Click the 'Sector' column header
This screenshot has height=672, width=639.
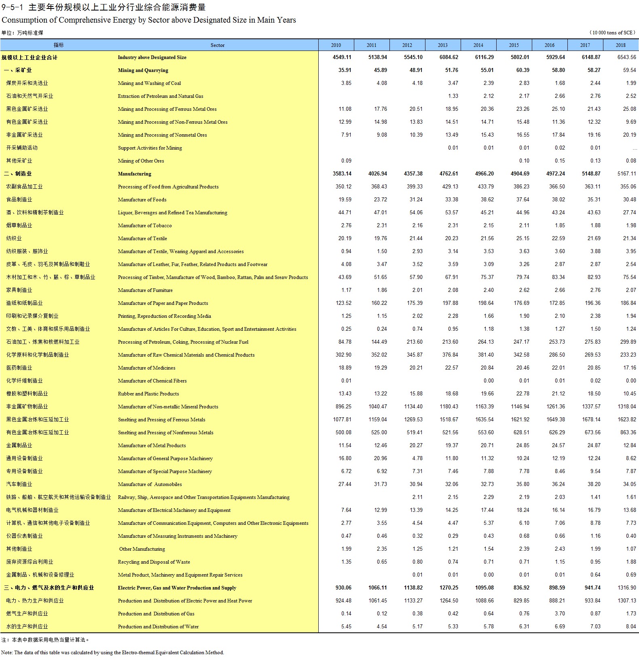[218, 45]
